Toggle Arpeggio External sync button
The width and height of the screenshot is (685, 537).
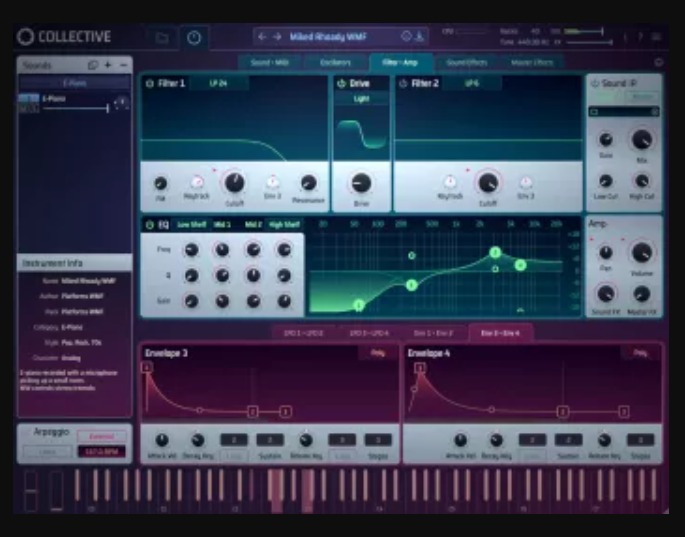pyautogui.click(x=102, y=437)
